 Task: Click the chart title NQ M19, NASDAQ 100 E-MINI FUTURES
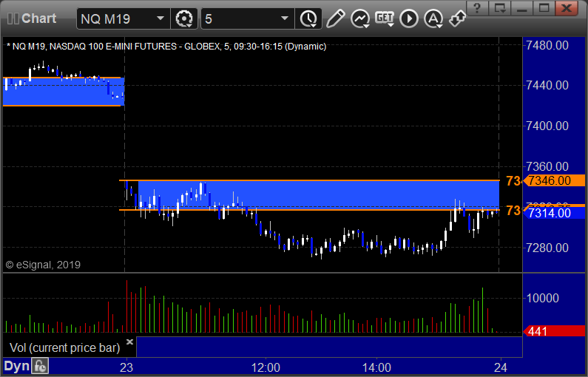[x=166, y=47]
